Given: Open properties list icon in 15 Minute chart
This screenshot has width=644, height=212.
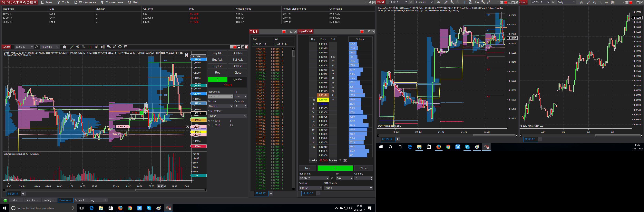Looking at the screenshot, I should 126,47.
